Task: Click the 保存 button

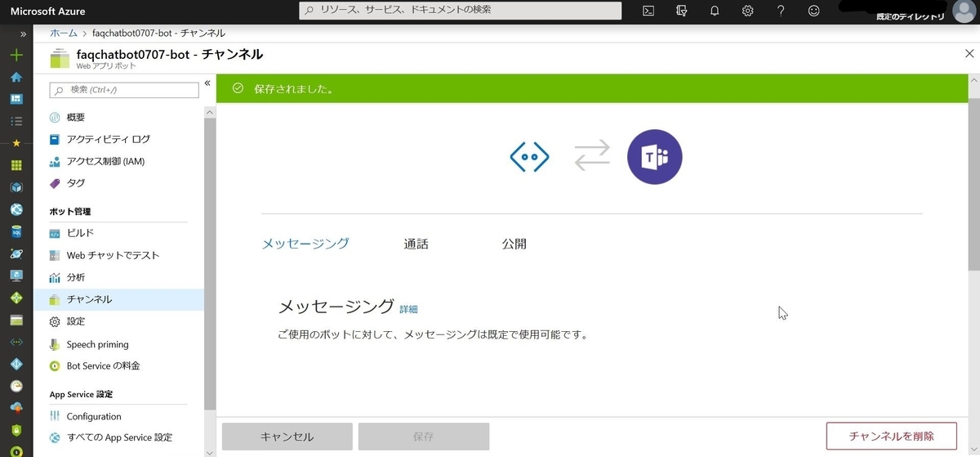Action: pyautogui.click(x=423, y=437)
